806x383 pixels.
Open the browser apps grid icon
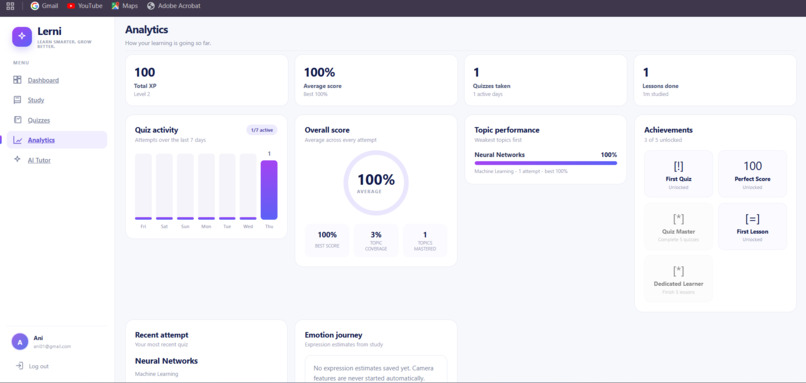click(10, 6)
